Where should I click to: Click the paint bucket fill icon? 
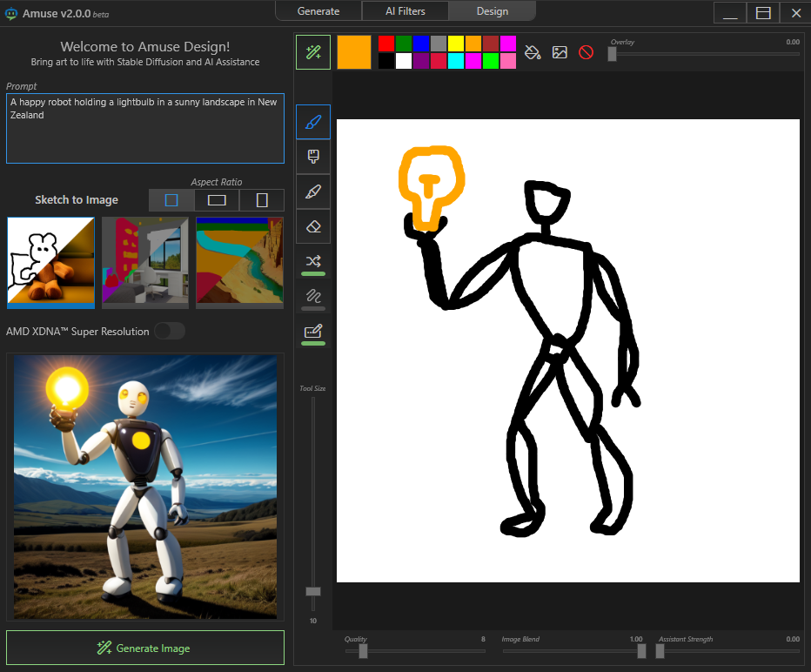tap(533, 52)
